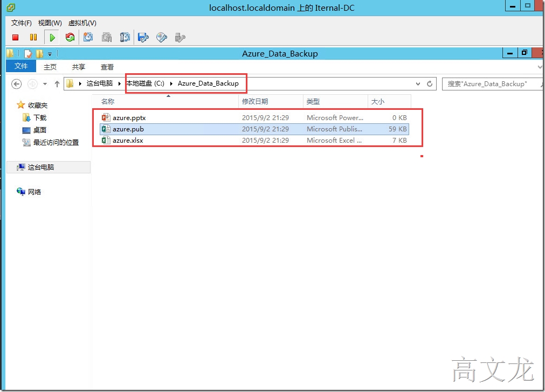Take a snapshot of the virtual machine
This screenshot has width=545, height=392.
[88, 37]
